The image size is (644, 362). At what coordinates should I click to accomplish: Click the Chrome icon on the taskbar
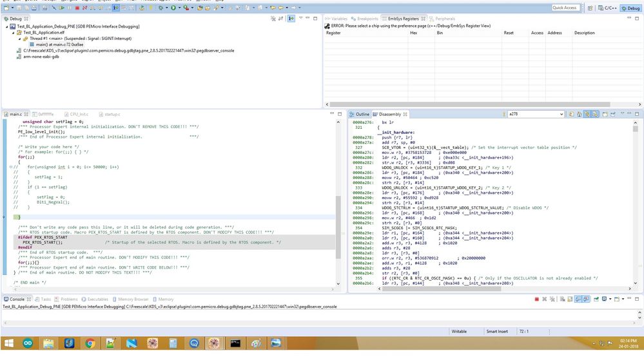click(90, 343)
